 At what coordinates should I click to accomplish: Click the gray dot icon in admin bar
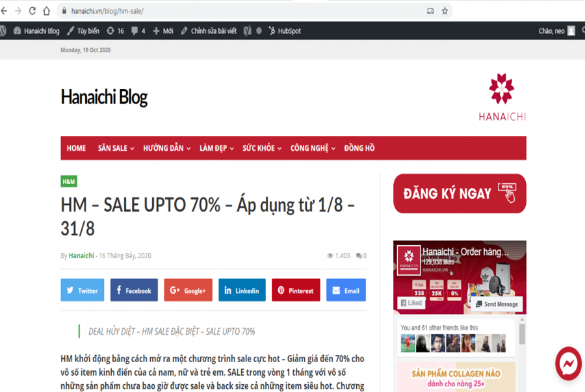[259, 31]
